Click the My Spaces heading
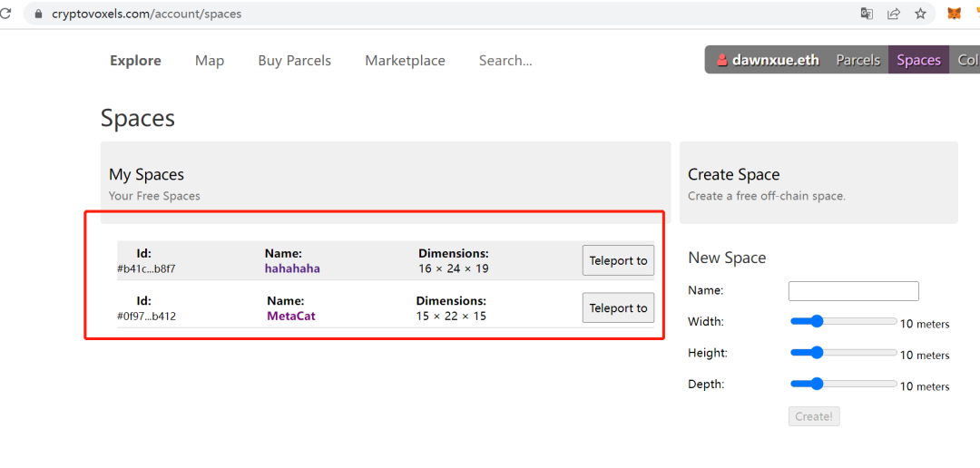The image size is (980, 468). [x=146, y=175]
